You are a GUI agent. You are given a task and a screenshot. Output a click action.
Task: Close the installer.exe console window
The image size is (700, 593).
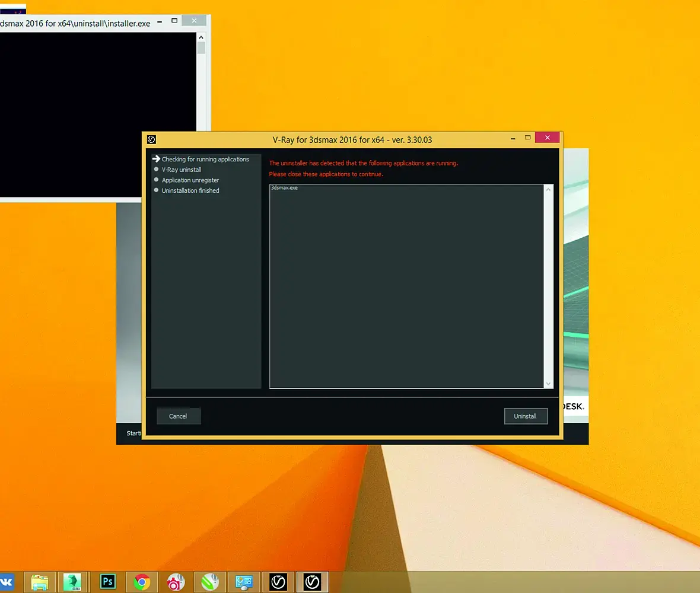tap(194, 21)
